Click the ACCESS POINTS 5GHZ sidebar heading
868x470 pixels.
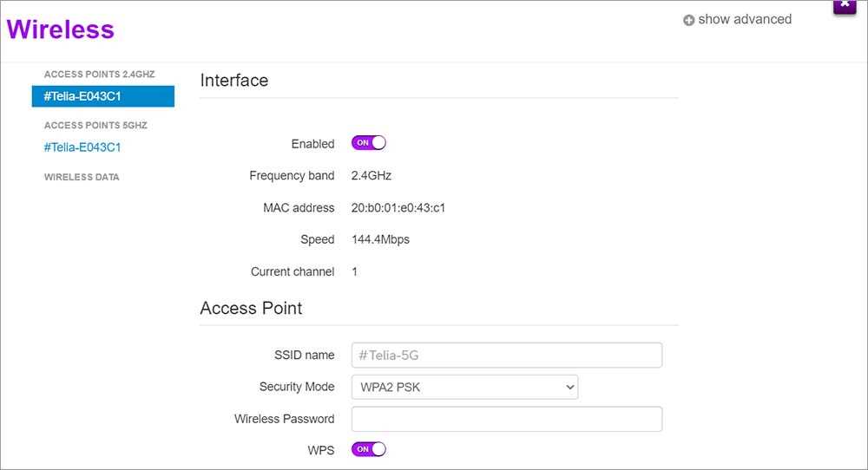coord(95,126)
